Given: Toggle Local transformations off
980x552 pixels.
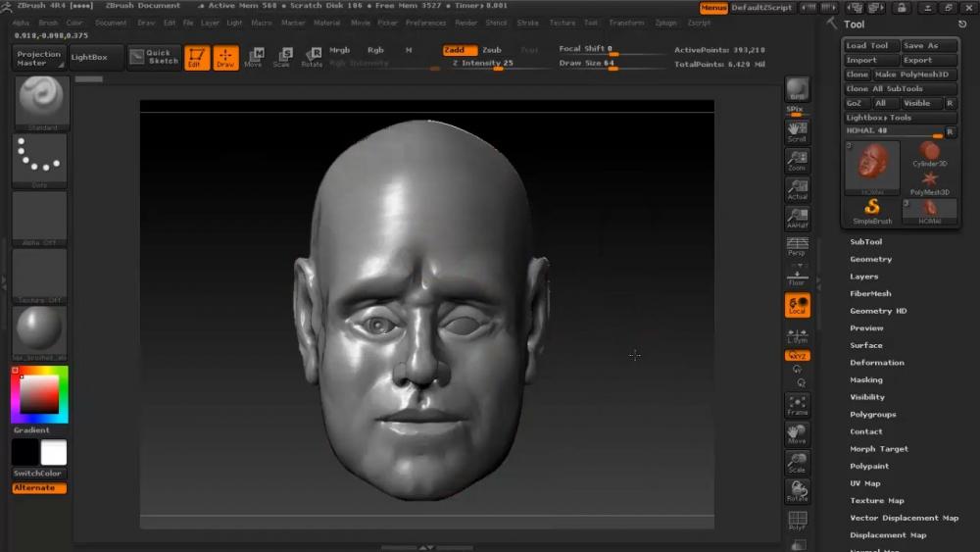Looking at the screenshot, I should coord(797,306).
